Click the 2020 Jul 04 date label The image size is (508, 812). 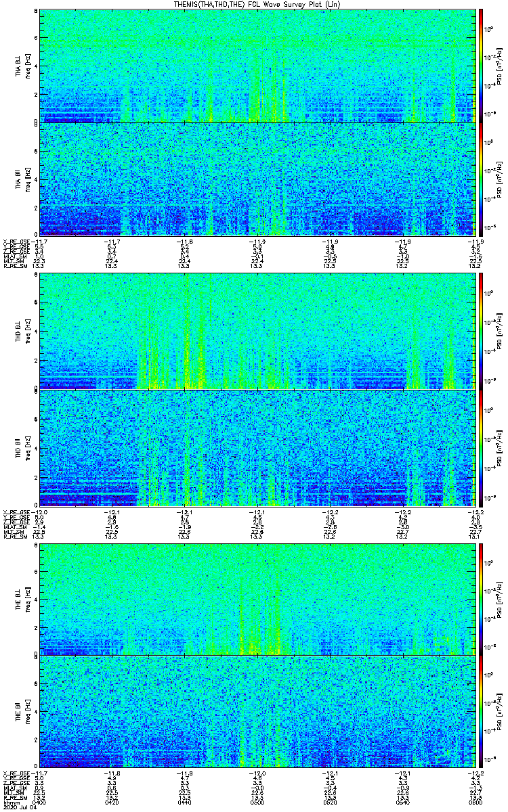[18, 807]
